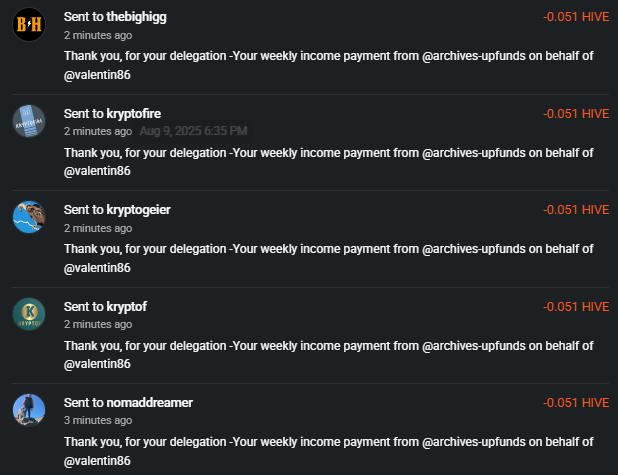
Task: Open nomaddreamer profile avatar
Action: click(29, 410)
